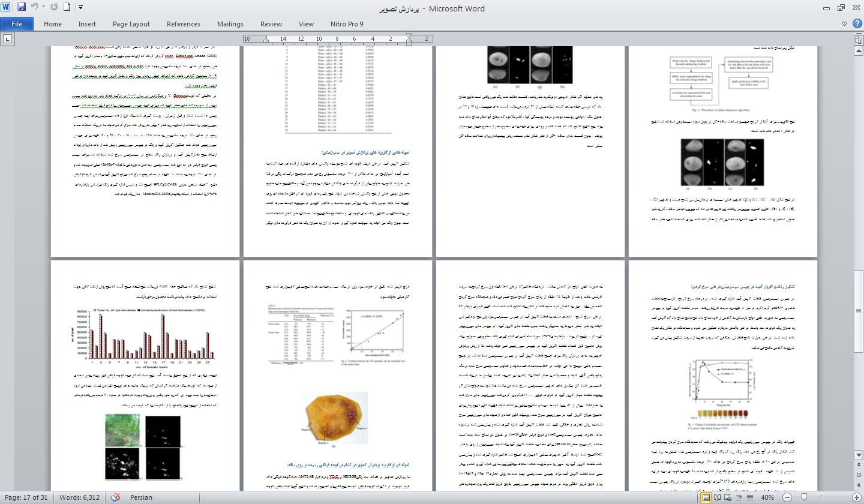Open the Page Layout ribbon tab
The width and height of the screenshot is (864, 504).
coord(131,24)
